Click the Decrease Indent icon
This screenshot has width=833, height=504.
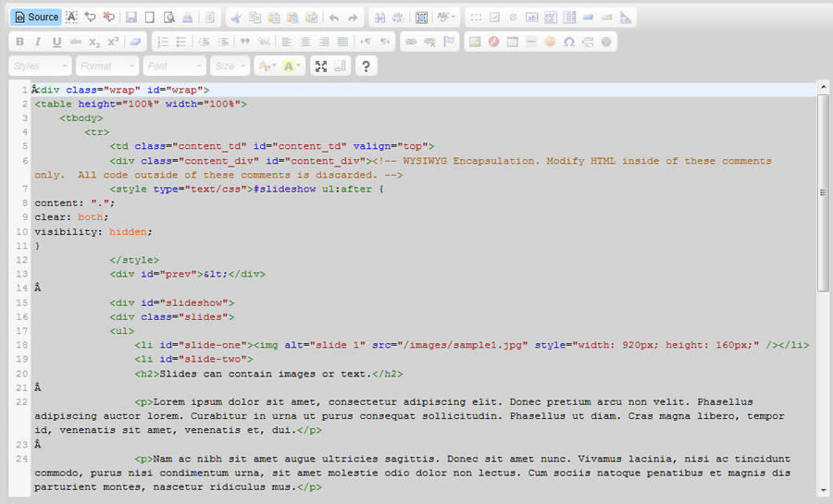coord(204,42)
